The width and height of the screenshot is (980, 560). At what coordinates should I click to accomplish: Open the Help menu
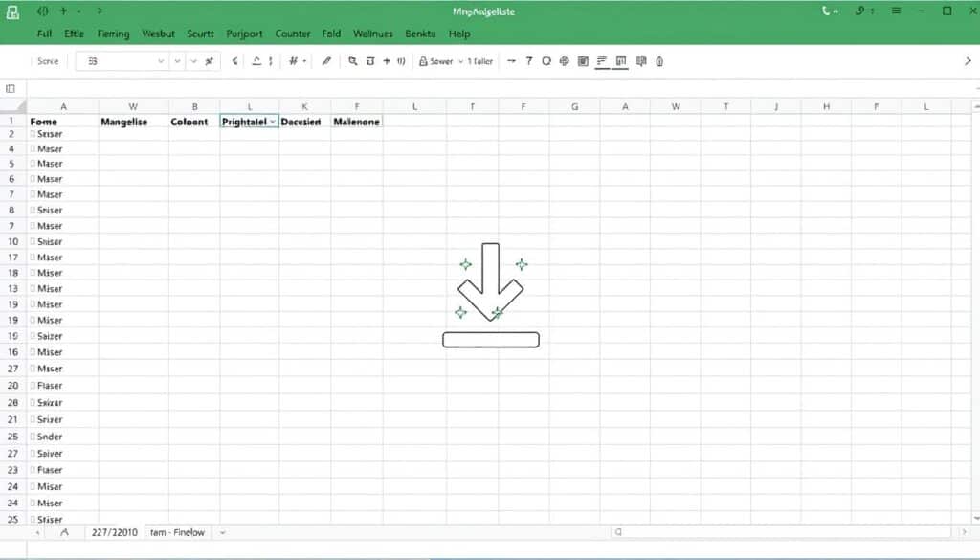[458, 34]
